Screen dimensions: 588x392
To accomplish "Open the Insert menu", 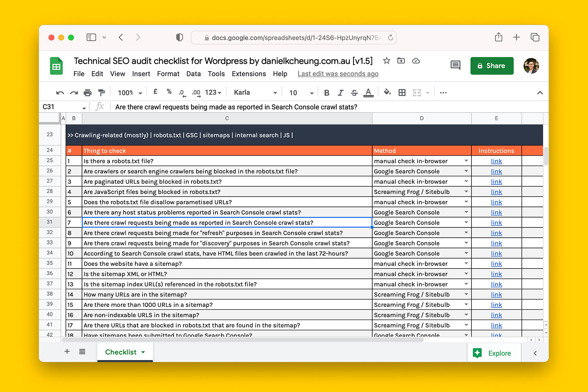I will click(141, 74).
